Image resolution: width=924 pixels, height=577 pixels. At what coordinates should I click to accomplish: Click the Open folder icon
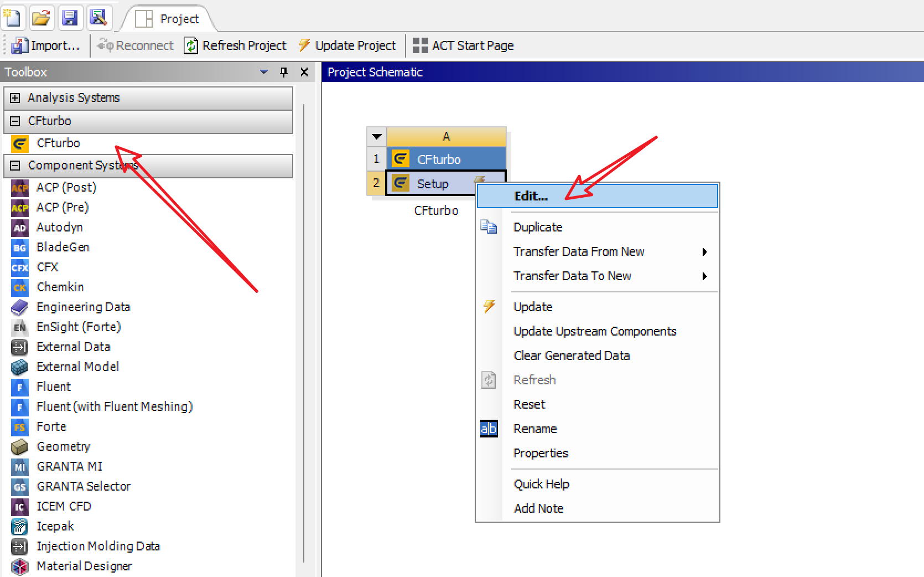[41, 17]
